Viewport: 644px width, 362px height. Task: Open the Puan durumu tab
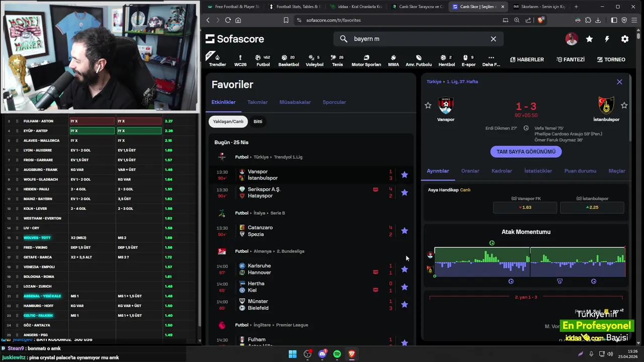580,171
